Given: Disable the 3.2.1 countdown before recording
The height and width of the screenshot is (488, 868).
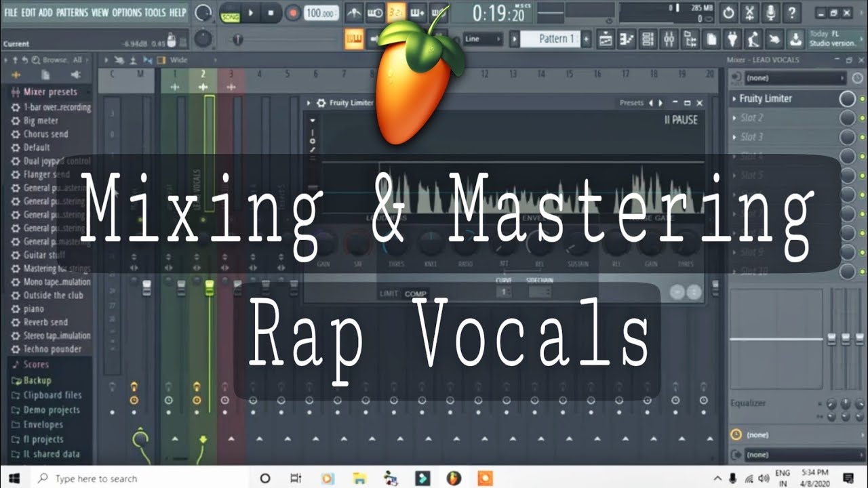Looking at the screenshot, I should point(396,12).
